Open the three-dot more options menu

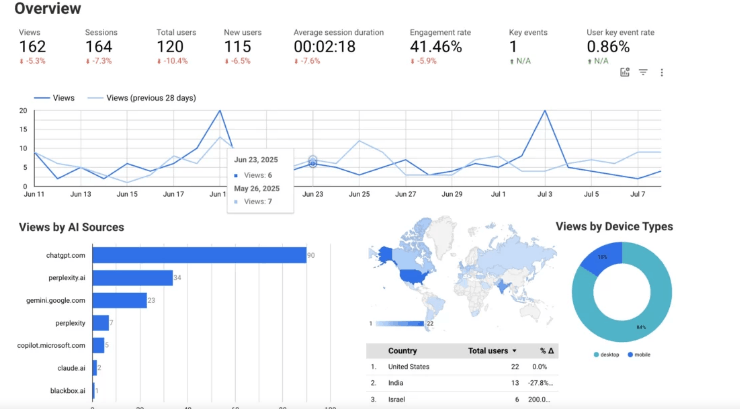[662, 72]
